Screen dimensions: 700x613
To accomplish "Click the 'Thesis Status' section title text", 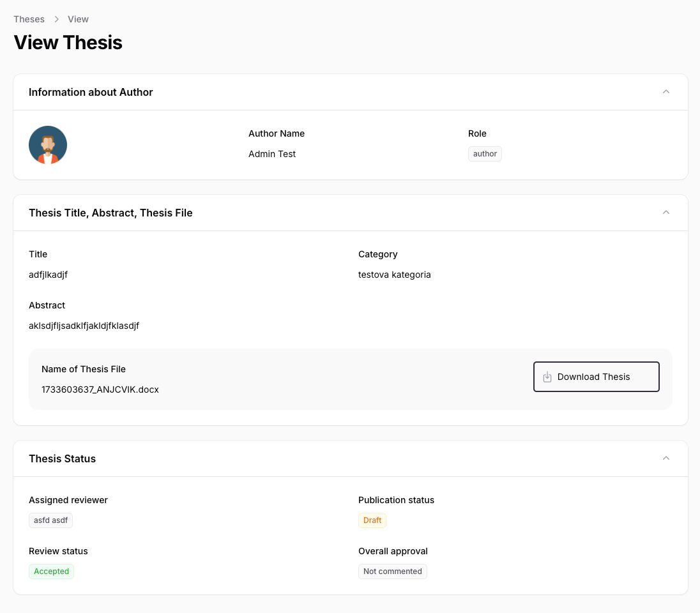I will click(x=62, y=458).
